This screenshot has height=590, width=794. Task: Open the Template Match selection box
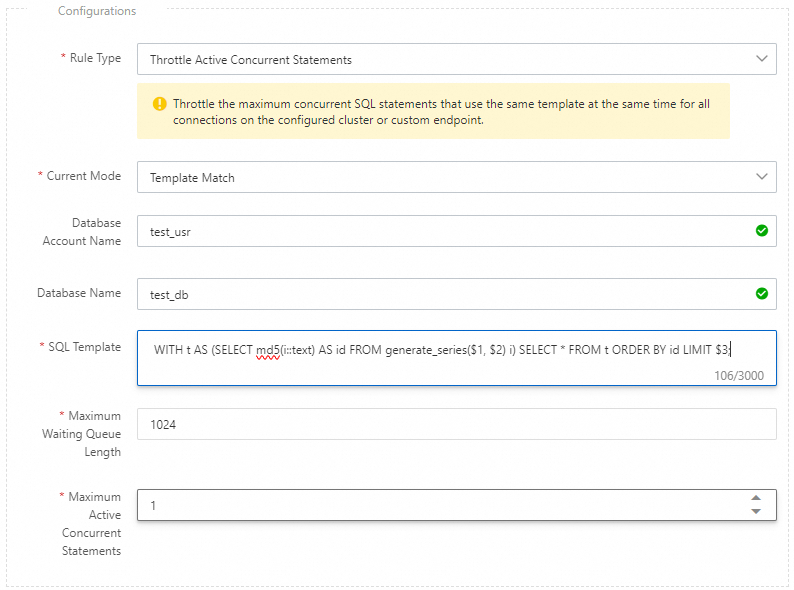pos(440,177)
